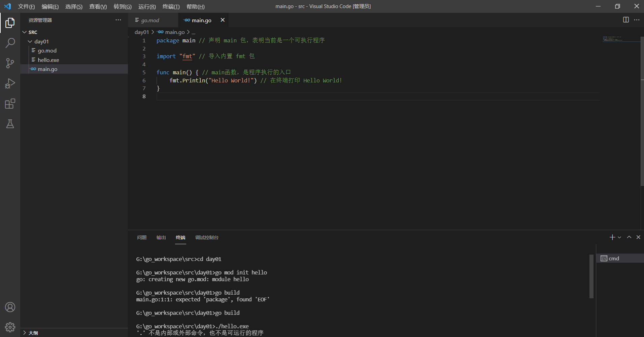This screenshot has height=337, width=644.
Task: Select main.go in the explorer tree
Action: tap(74, 69)
